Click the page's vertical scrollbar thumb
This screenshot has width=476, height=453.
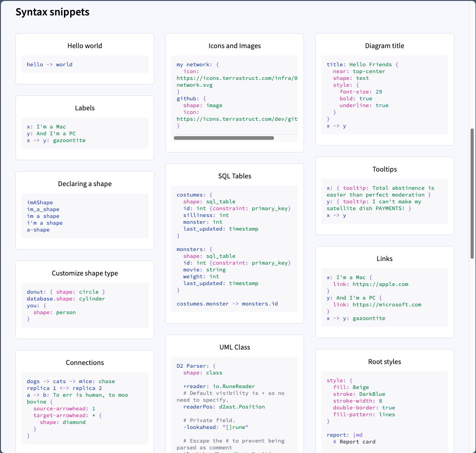(472, 193)
